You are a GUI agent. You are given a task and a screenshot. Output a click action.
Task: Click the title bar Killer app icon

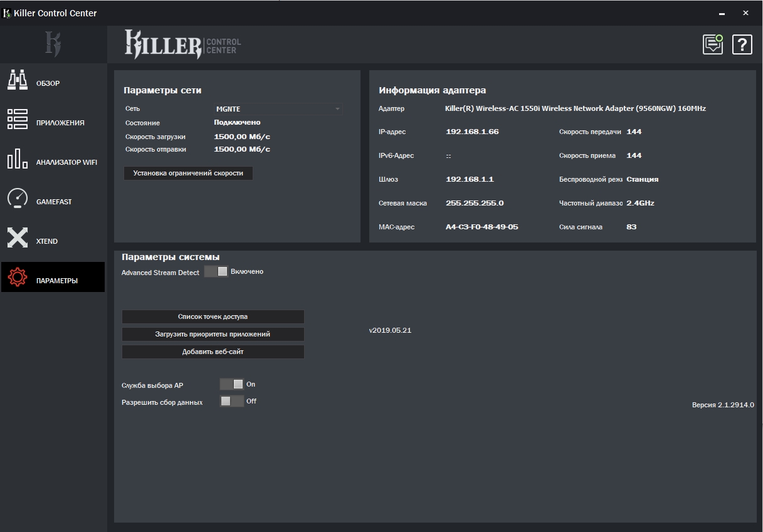click(8, 13)
